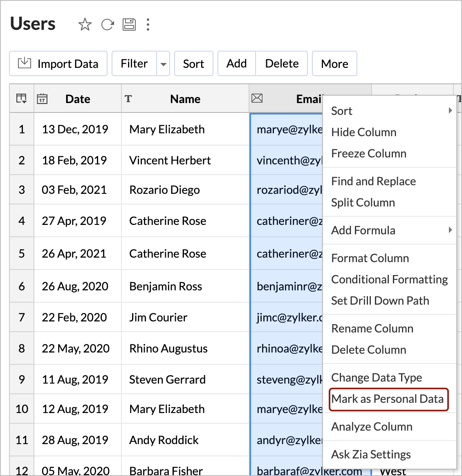
Task: Open the More button menu
Action: [x=334, y=63]
